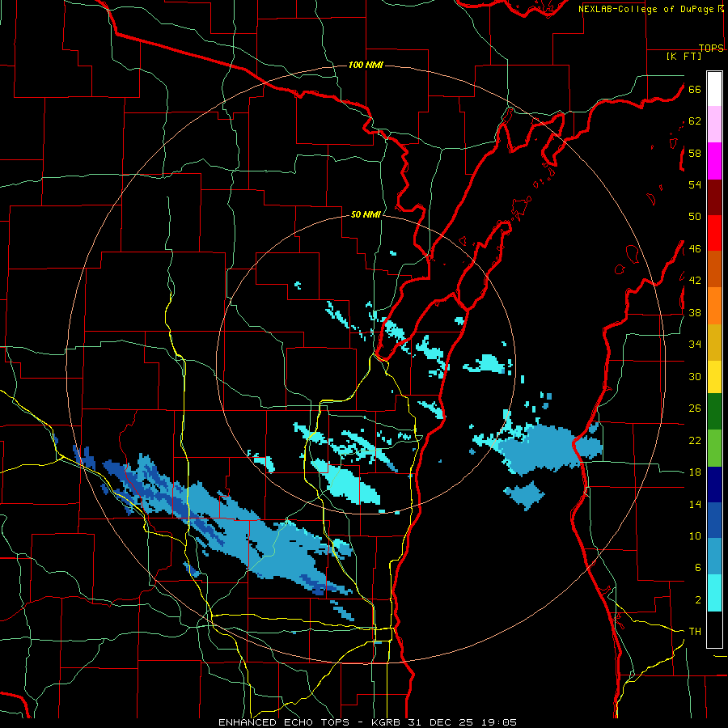The height and width of the screenshot is (728, 728).
Task: Click the 62 legend value
Action: (x=695, y=121)
